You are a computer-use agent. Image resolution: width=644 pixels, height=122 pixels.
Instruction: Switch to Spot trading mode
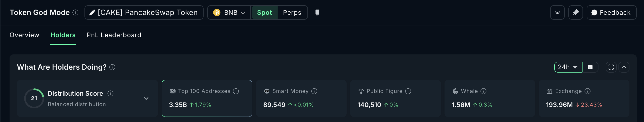[x=264, y=12]
